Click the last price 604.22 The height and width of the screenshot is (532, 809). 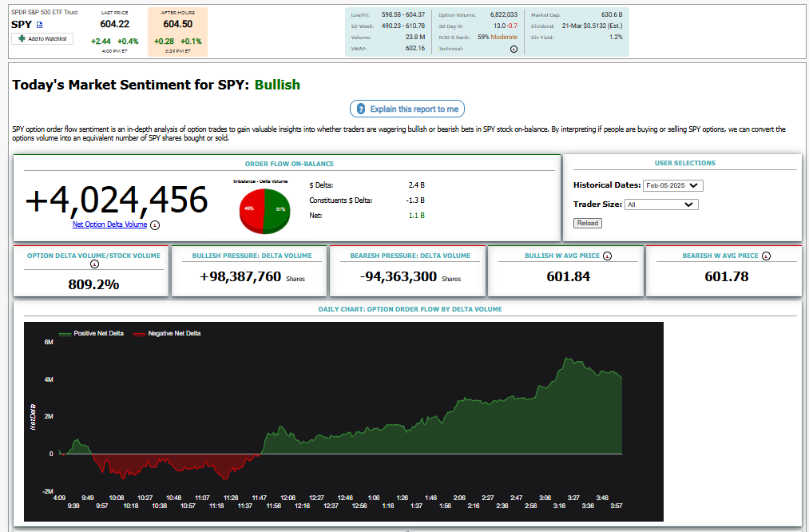tap(114, 24)
